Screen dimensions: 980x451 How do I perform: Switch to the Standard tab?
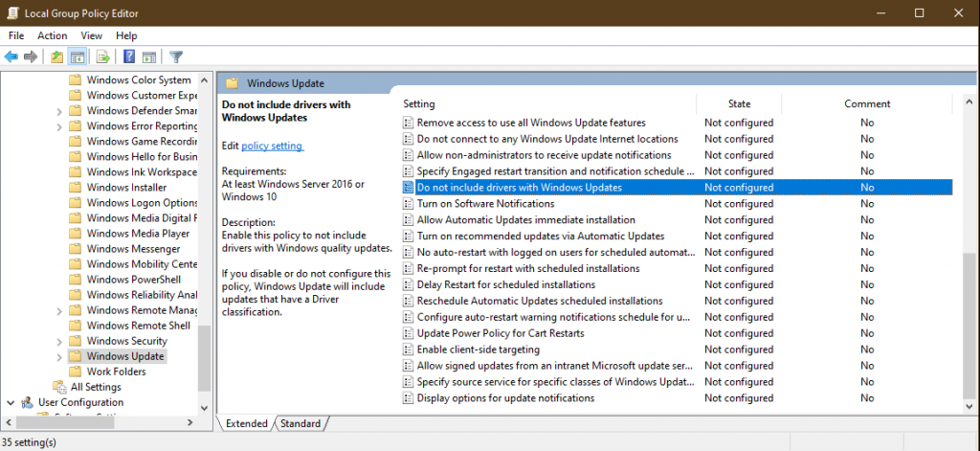tap(301, 423)
